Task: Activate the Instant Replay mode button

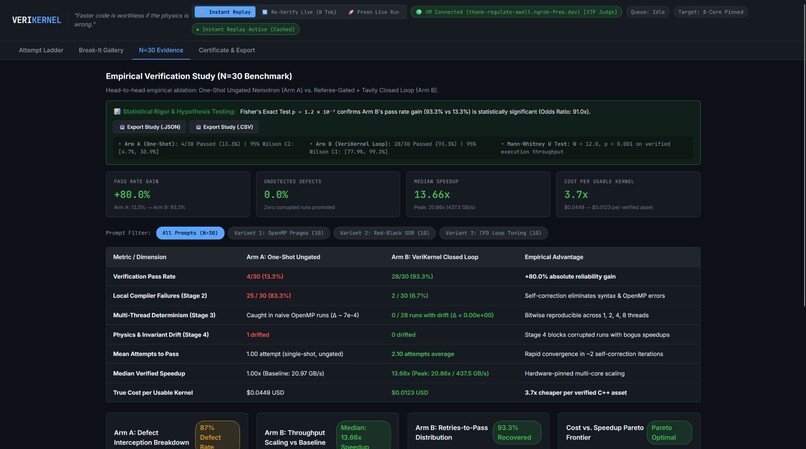Action: (225, 12)
